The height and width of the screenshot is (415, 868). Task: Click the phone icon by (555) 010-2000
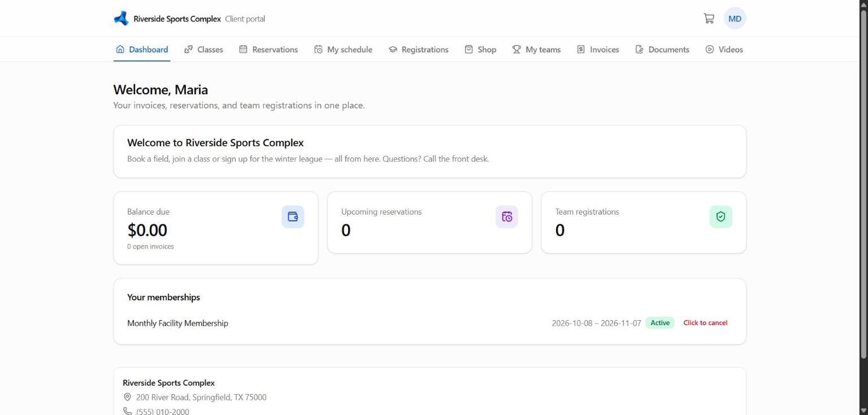point(127,412)
